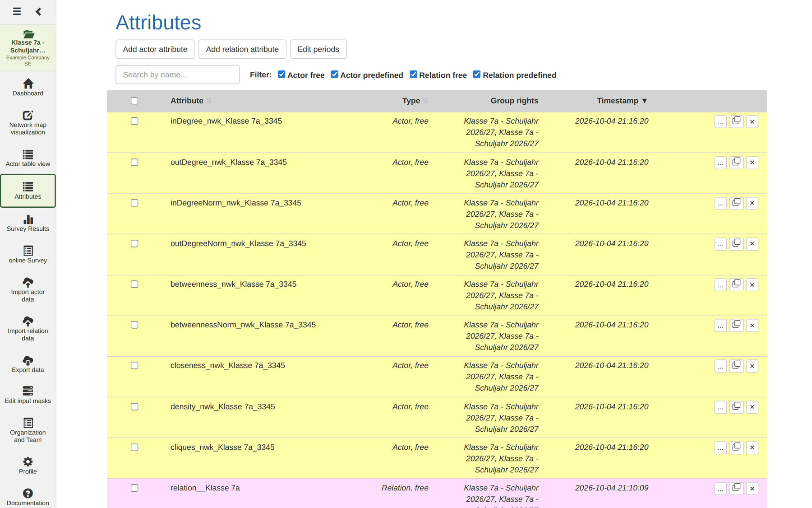This screenshot has height=508, width=812.
Task: Delete cliques_nwk_Klasse 7a_3345 attribute
Action: [752, 447]
